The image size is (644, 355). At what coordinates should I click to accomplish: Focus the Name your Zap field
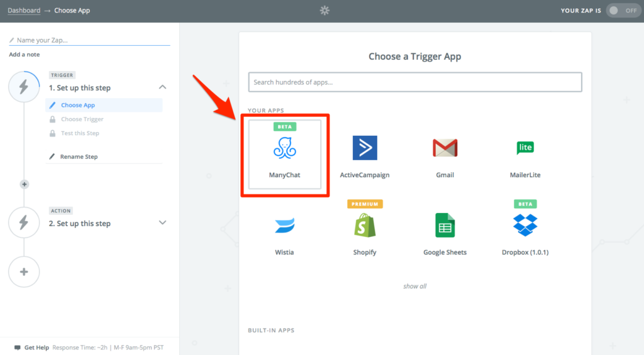(89, 40)
